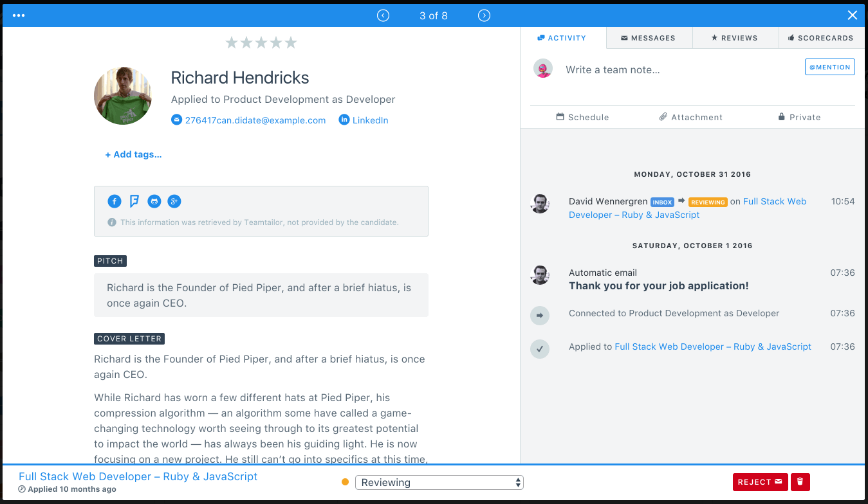Viewport: 868px width, 504px height.
Task: Click the red trash delete button
Action: [x=800, y=482]
